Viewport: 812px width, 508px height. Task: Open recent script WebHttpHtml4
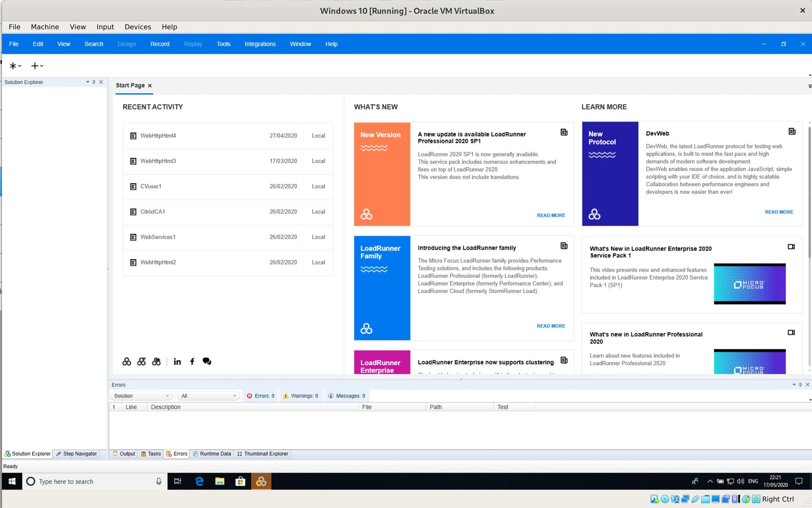click(158, 136)
